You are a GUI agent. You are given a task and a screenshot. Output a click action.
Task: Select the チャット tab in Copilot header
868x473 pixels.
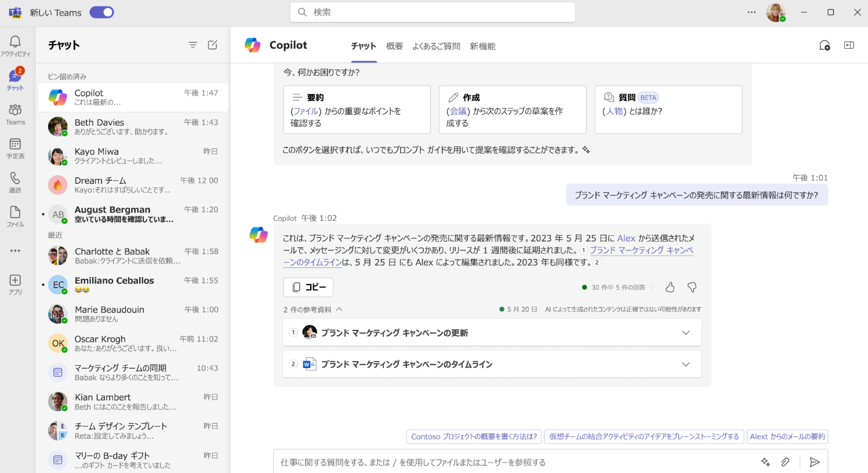click(x=364, y=46)
